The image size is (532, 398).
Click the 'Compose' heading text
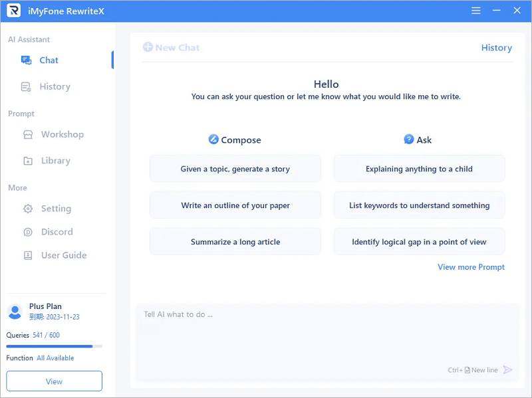241,140
